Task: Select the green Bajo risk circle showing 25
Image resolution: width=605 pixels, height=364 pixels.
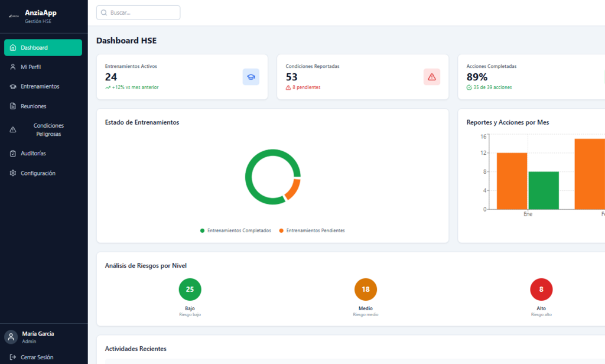Action: pos(190,290)
